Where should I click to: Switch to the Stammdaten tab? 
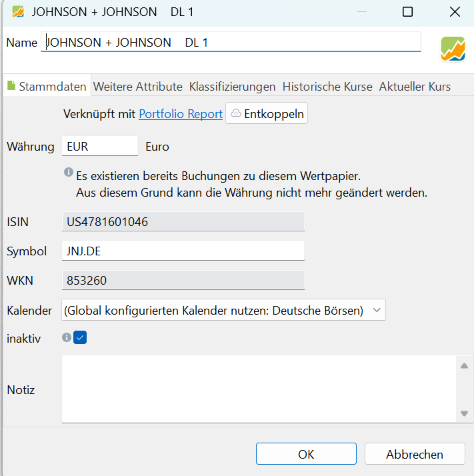tap(47, 87)
